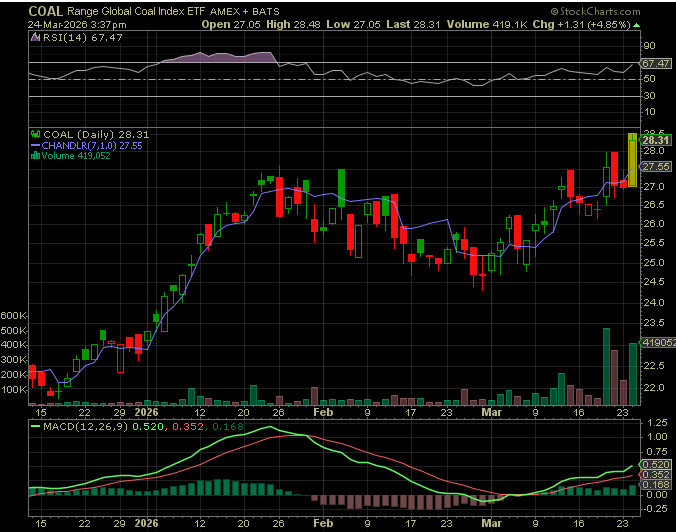Click the 90 level on the RSI axis
Image resolution: width=676 pixels, height=532 pixels.
(649, 46)
